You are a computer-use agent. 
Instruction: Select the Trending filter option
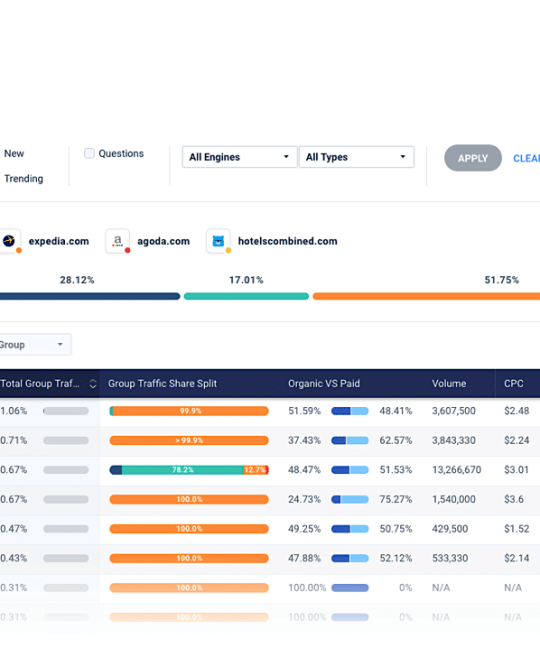point(24,179)
